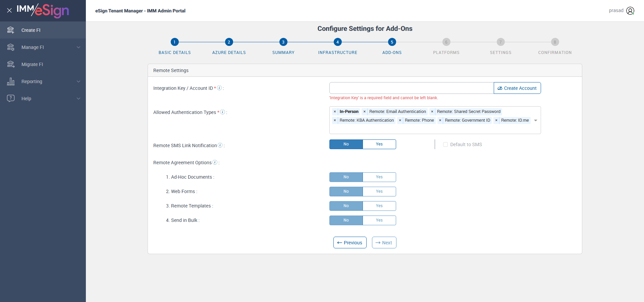
Task: Remove Remote: KBA Authentication tag
Action: pos(335,120)
